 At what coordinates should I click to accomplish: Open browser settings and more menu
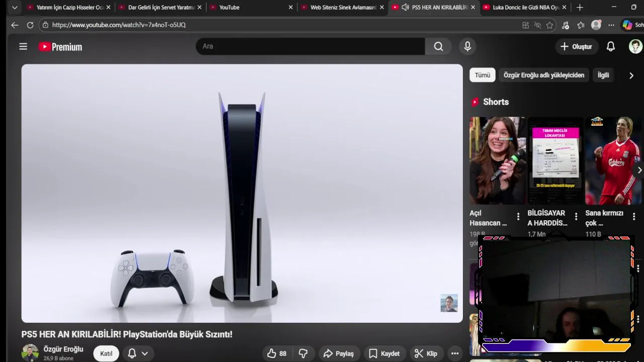(611, 25)
